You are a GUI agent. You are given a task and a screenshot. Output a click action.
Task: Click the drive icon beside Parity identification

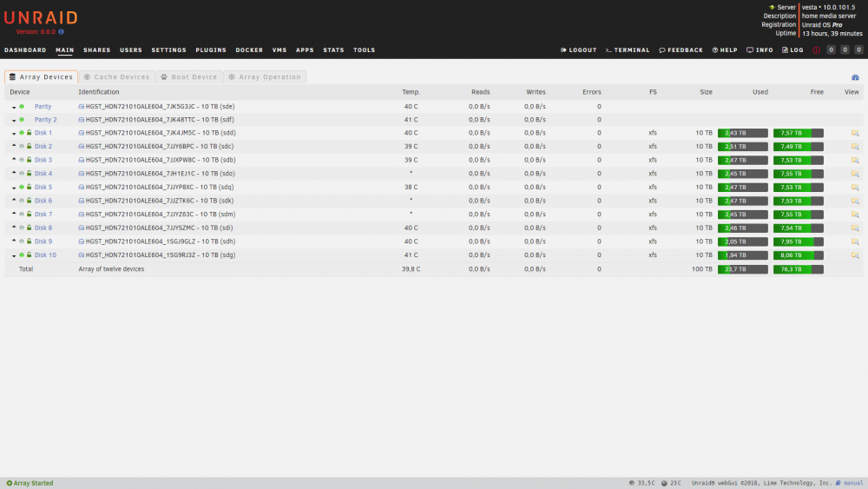(82, 106)
